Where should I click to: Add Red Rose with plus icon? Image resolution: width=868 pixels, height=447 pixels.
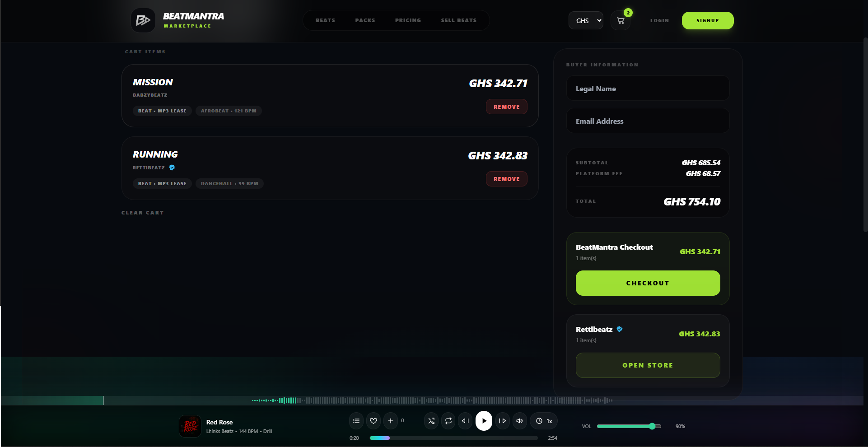tap(391, 421)
